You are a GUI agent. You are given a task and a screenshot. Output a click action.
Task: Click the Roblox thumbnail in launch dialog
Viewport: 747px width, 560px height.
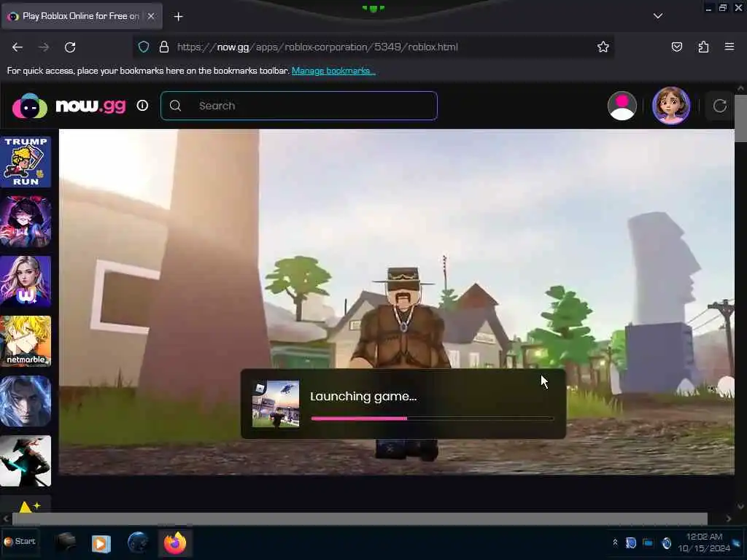[276, 404]
